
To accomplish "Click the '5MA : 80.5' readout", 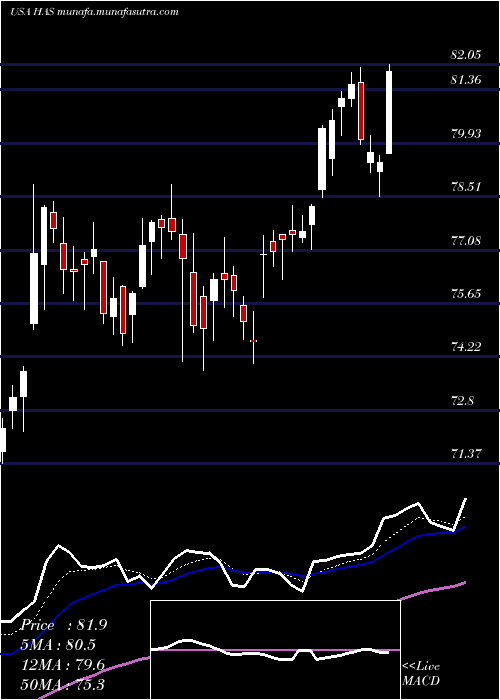I will point(58,645).
